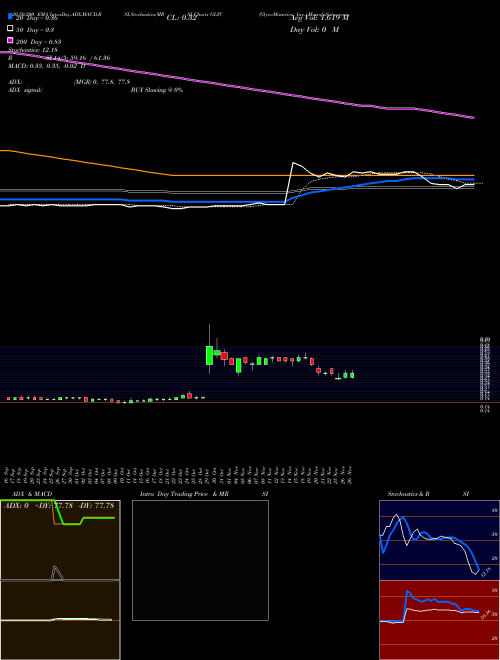Click the date axis labels under the candles
Image resolution: width=500 pixels, height=660 pixels.
click(179, 474)
